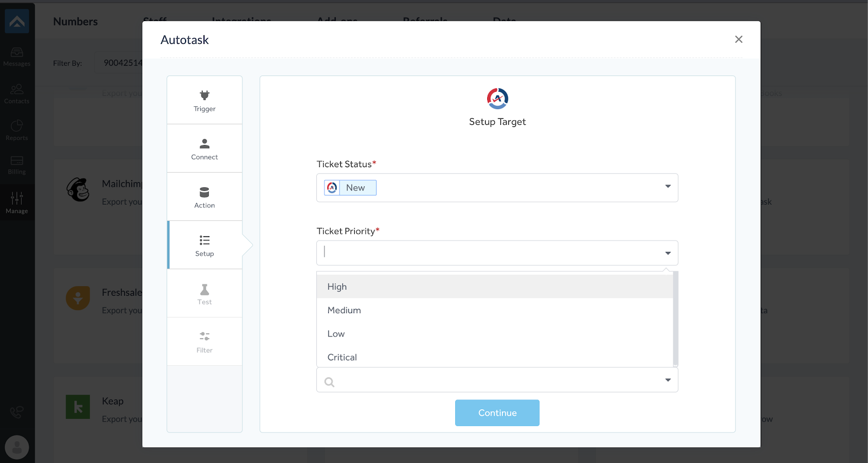Click the database icon of the Action step
The width and height of the screenshot is (868, 463).
(205, 192)
